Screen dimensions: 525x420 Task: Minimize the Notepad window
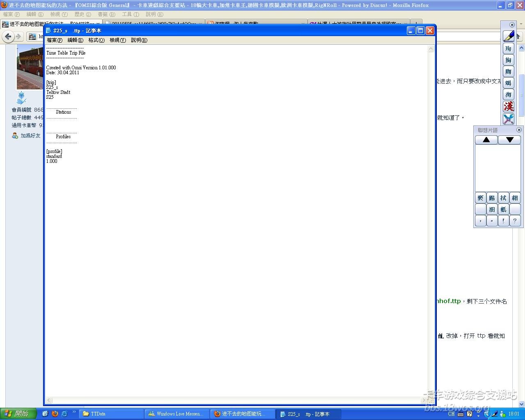point(411,31)
